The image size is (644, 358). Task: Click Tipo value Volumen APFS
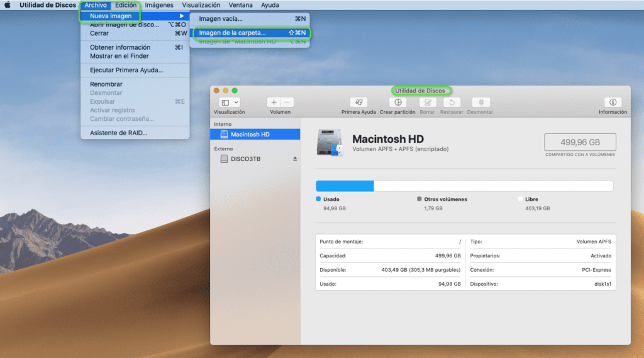pyautogui.click(x=594, y=242)
